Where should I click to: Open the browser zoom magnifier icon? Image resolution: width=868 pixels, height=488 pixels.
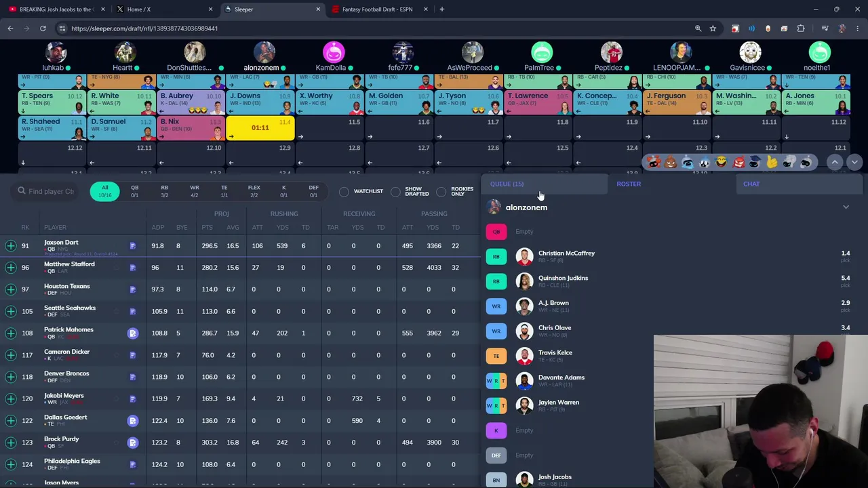click(x=698, y=28)
